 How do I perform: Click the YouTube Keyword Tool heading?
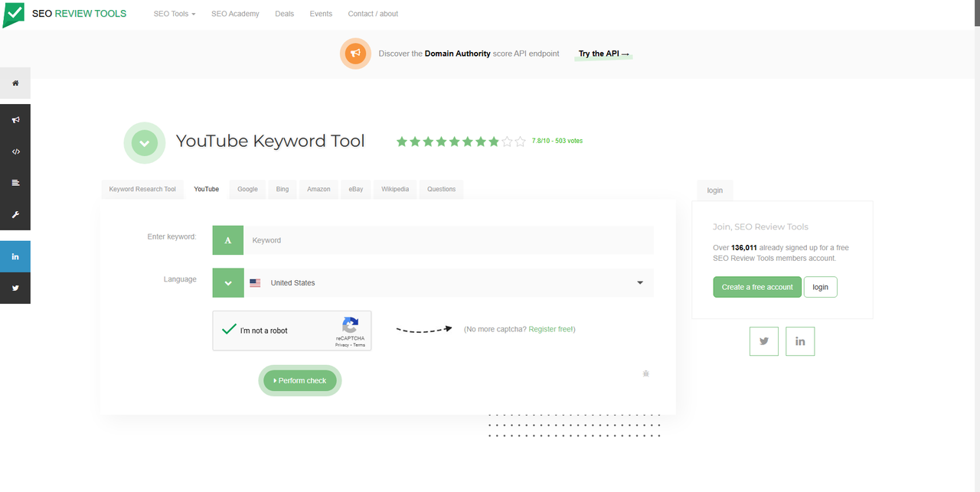(x=270, y=141)
